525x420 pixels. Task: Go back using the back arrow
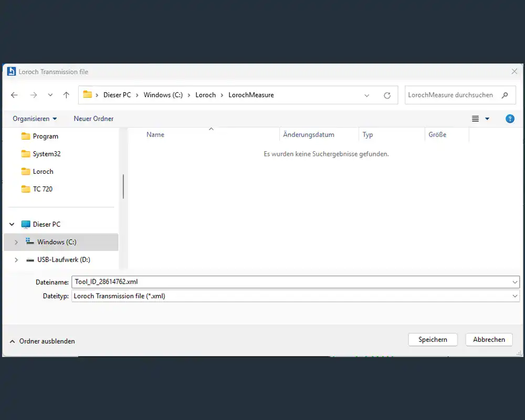tap(14, 95)
